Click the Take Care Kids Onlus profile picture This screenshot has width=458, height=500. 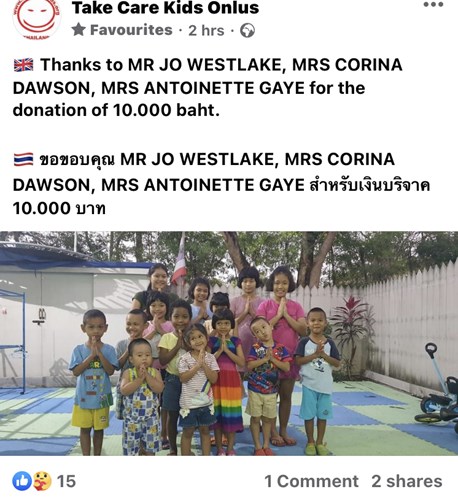tap(37, 19)
